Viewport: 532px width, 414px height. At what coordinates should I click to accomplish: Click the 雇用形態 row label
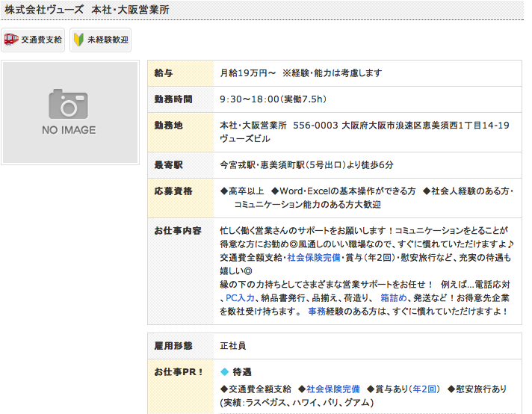[173, 346]
